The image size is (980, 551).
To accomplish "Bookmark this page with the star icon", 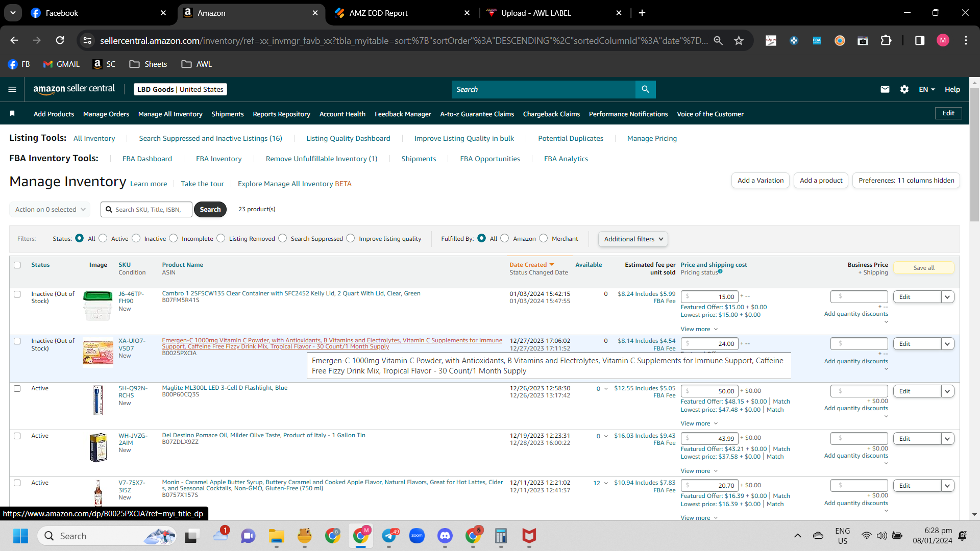I will click(x=739, y=40).
